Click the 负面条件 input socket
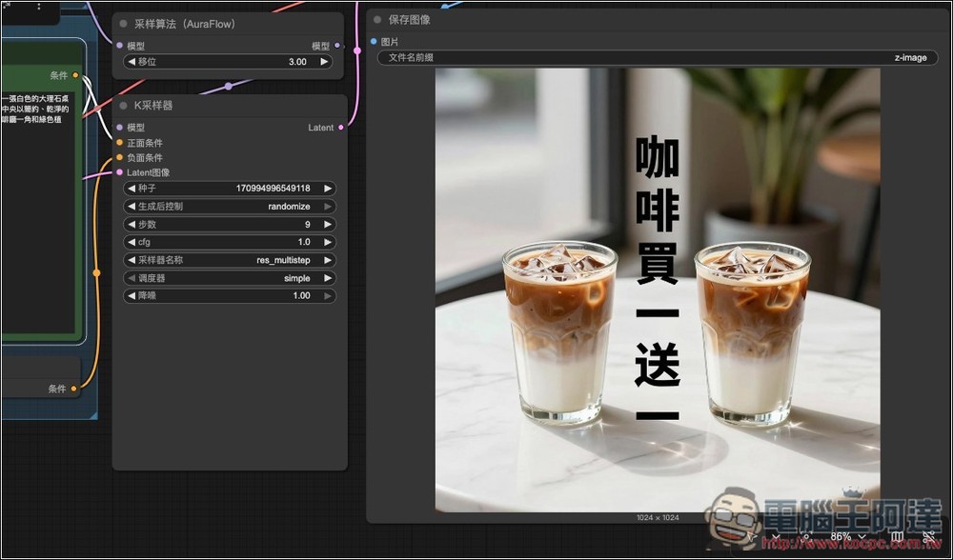 pos(119,158)
